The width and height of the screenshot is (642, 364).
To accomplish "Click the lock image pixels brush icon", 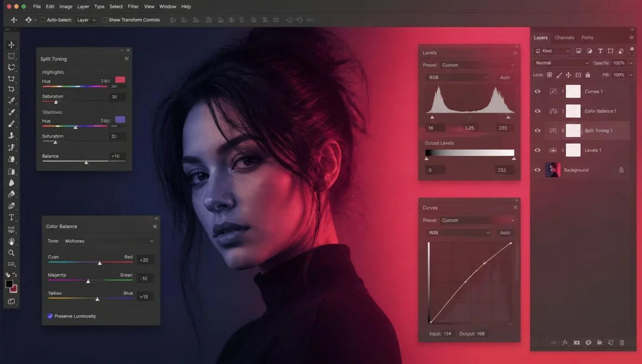I will (559, 75).
